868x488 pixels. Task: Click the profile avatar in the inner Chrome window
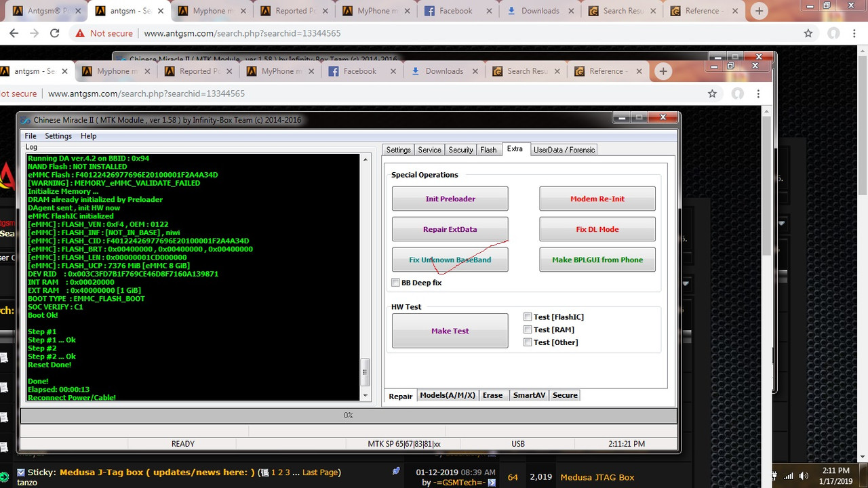coord(738,94)
